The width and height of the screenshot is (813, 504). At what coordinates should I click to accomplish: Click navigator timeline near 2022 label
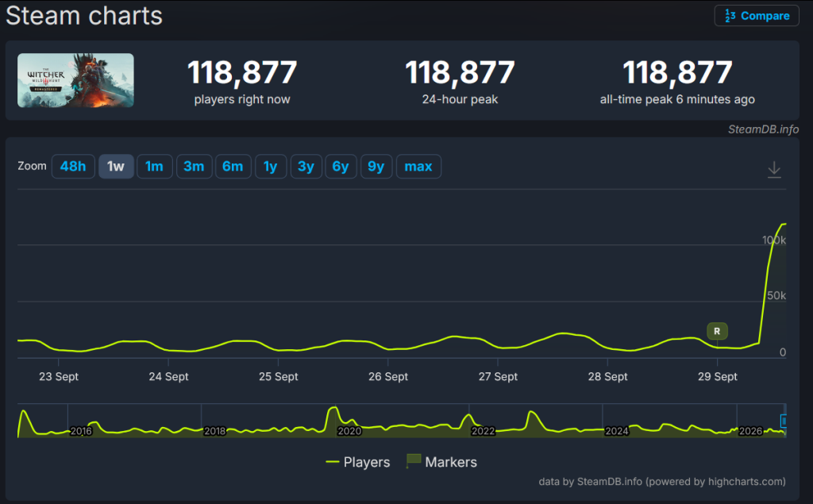(483, 431)
